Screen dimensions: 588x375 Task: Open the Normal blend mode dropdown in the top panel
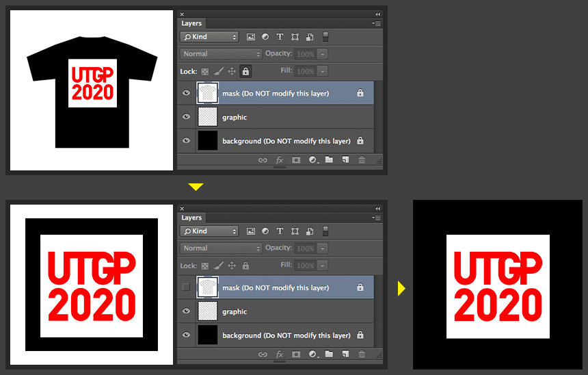point(220,53)
